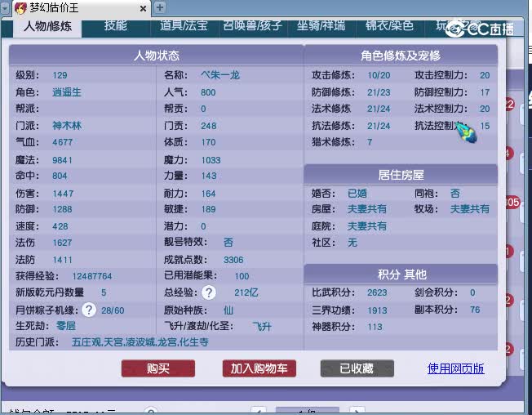Open the 锦衣/染色 tab
532x415 pixels.
pyautogui.click(x=389, y=25)
